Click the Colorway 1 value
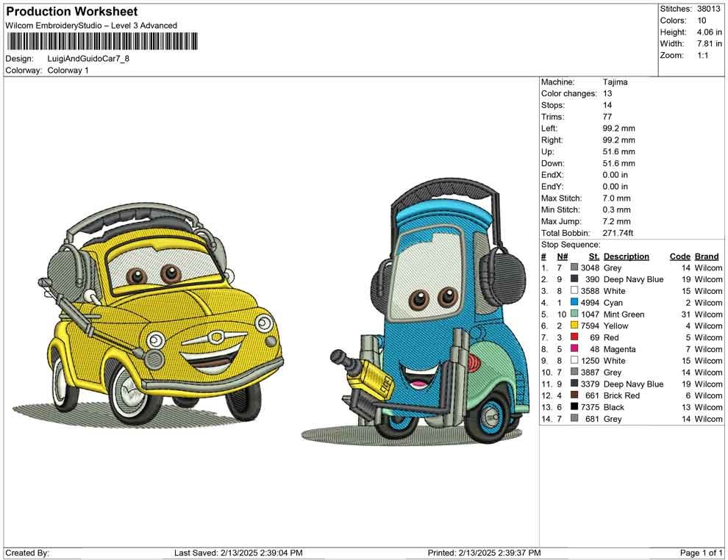 coord(68,71)
